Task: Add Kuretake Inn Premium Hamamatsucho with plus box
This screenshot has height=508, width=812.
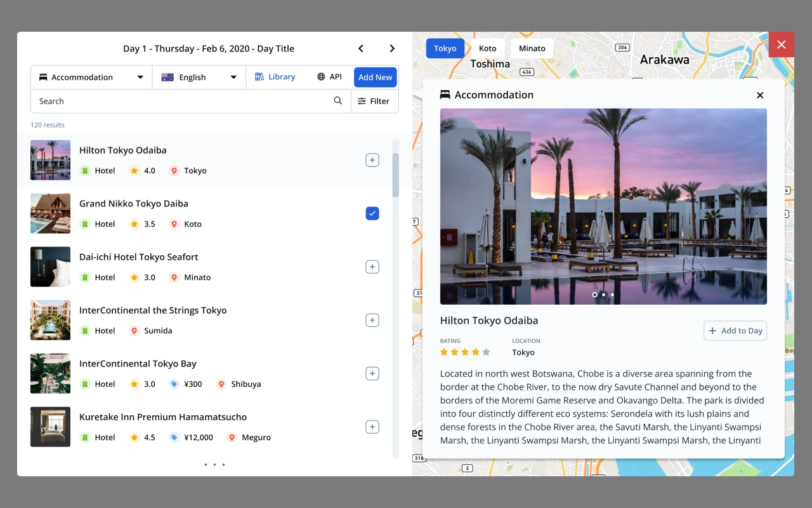Action: click(x=372, y=427)
